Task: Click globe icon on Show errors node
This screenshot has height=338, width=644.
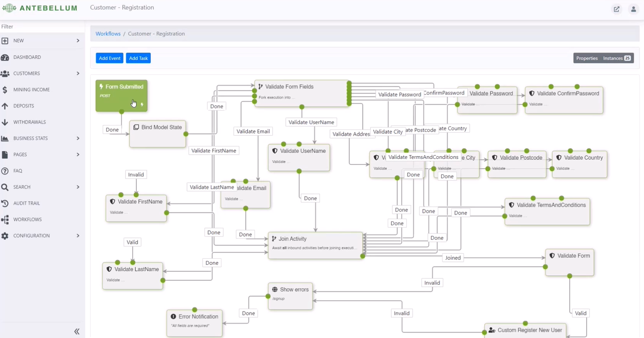Action: point(275,289)
